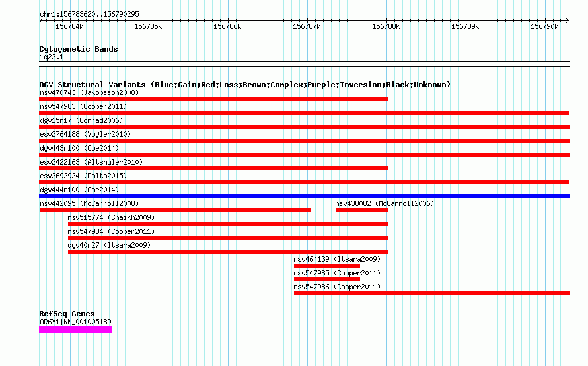Open the nsv547983 (Cooper2011) variant label
The width and height of the screenshot is (588, 366).
pos(83,106)
